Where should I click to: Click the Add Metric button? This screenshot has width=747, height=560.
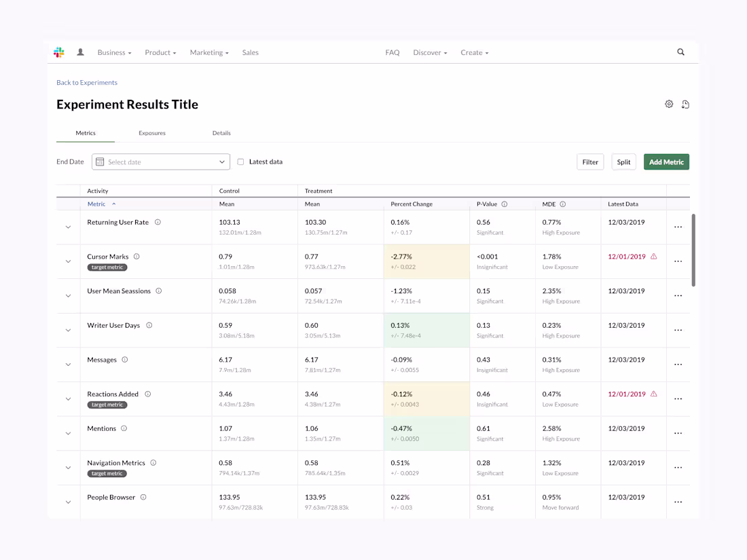pyautogui.click(x=666, y=162)
